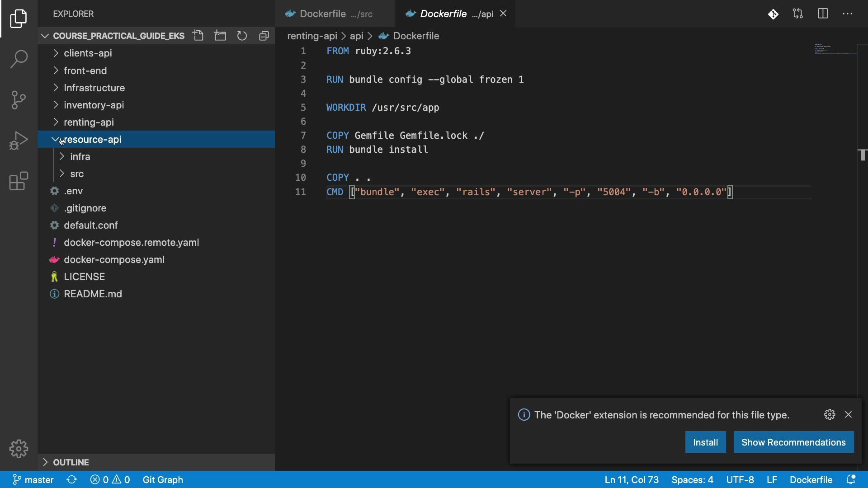The image size is (868, 488).
Task: Expand the OUTLINE section
Action: [71, 462]
